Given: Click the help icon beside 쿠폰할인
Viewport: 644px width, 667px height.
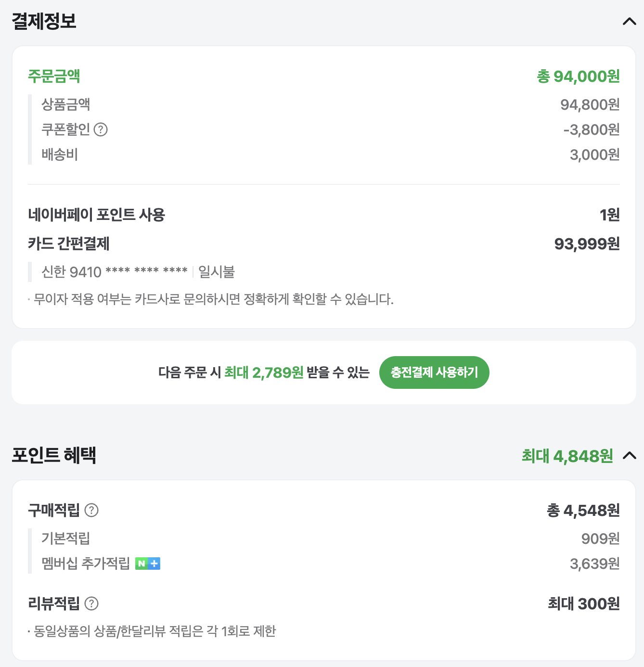Looking at the screenshot, I should [101, 129].
